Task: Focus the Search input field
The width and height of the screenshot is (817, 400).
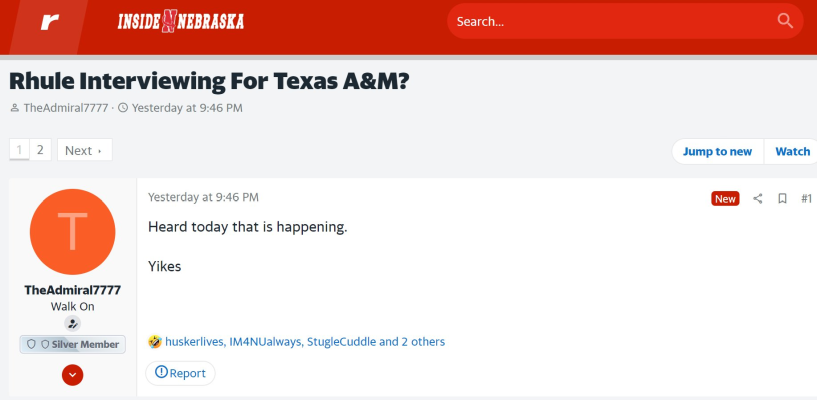Action: pyautogui.click(x=612, y=21)
